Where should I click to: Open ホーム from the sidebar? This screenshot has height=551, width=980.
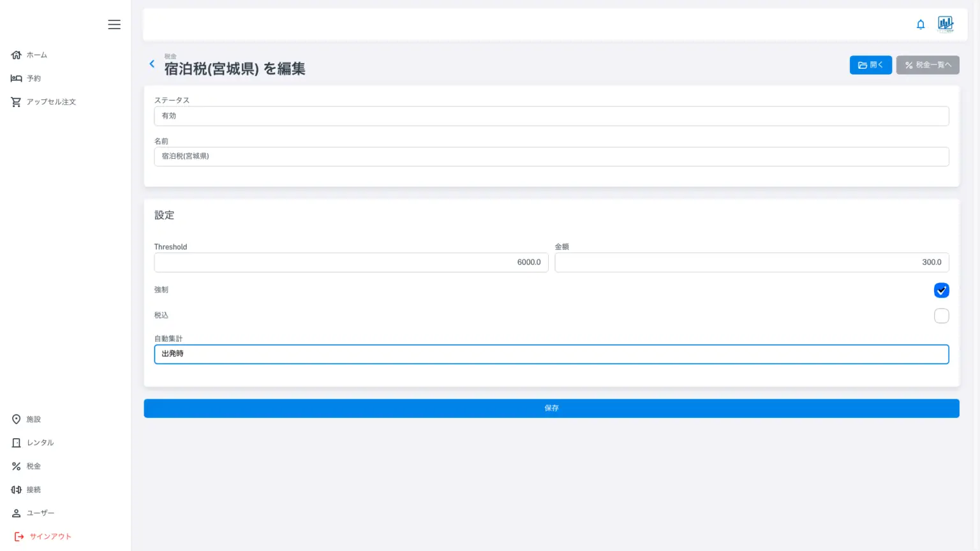coord(36,55)
